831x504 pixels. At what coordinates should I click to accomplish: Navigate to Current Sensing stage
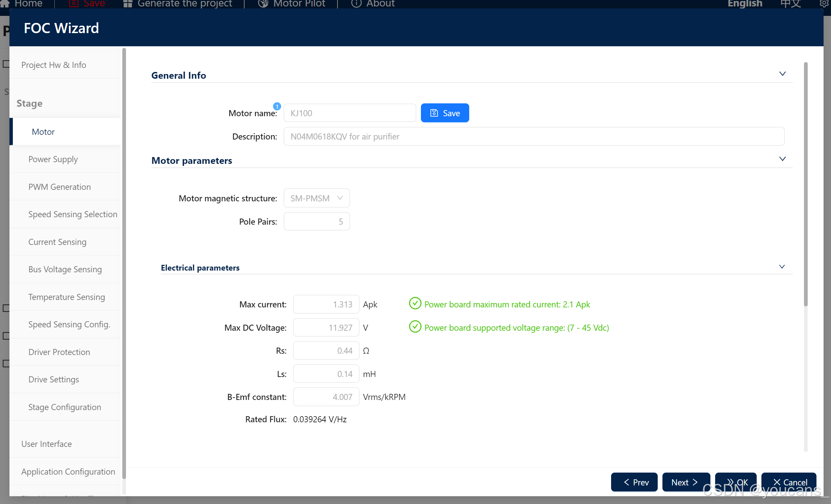57,242
